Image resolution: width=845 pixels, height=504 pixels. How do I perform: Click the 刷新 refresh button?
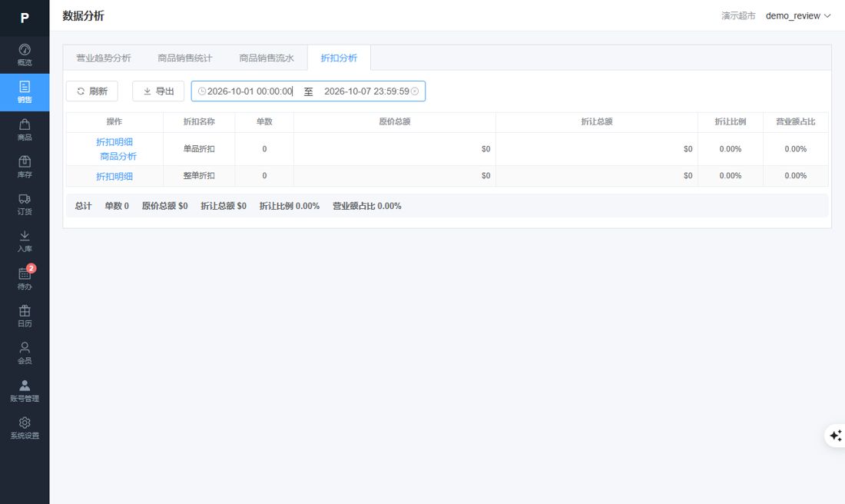(x=92, y=91)
